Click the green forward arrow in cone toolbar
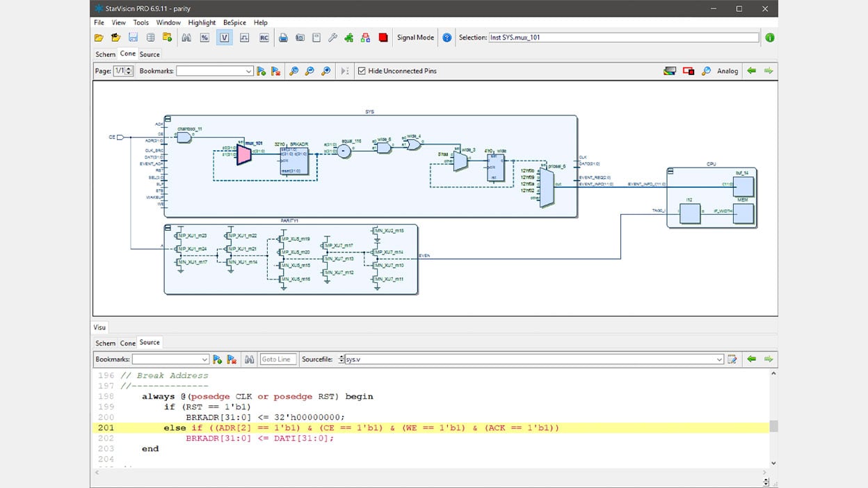Screen dimensions: 868x488 [769, 71]
